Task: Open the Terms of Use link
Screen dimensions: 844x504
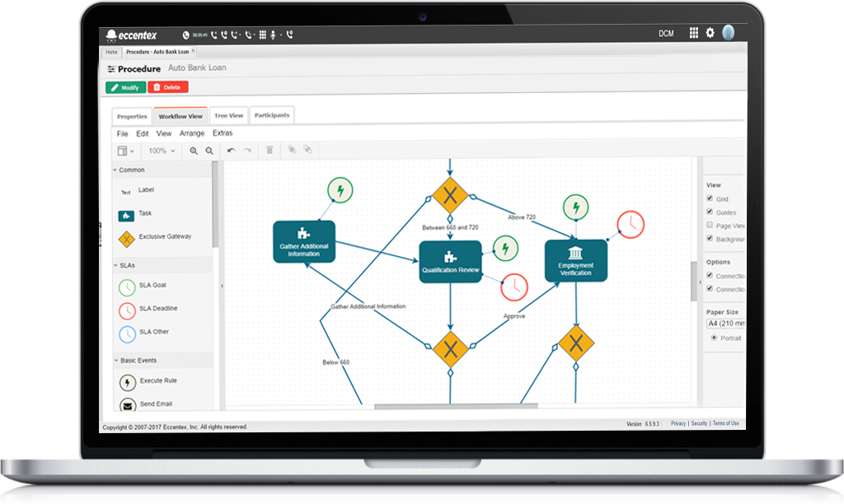Action: pos(725,423)
